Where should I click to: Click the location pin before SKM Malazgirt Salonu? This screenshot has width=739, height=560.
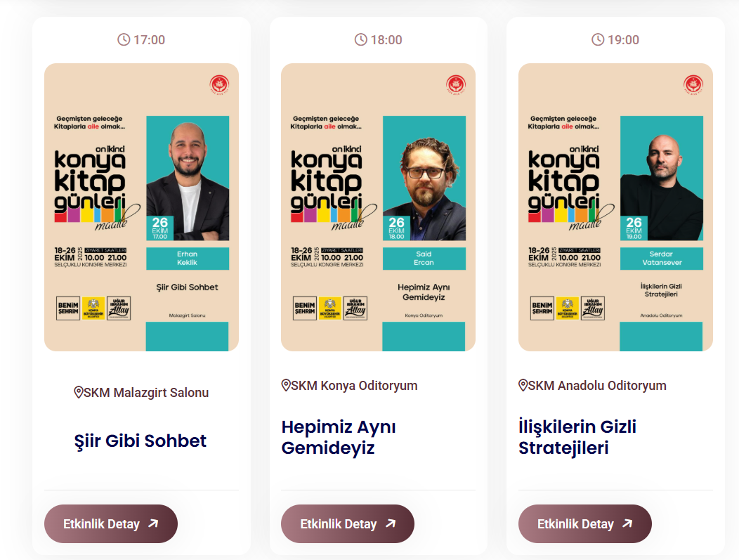79,392
